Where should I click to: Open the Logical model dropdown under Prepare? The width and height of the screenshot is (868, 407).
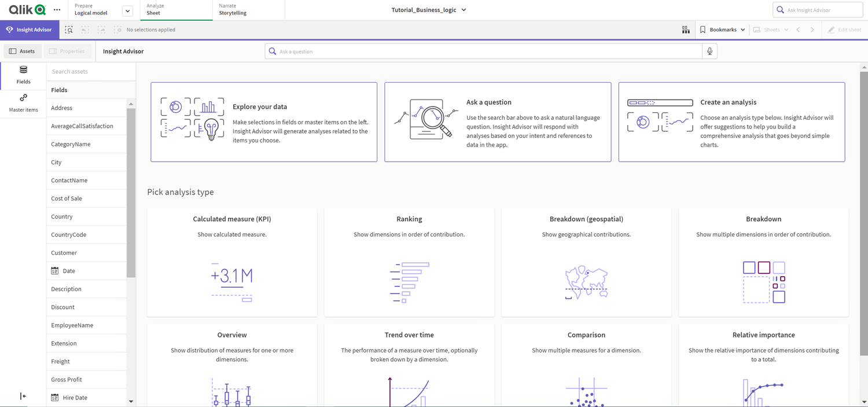(127, 10)
